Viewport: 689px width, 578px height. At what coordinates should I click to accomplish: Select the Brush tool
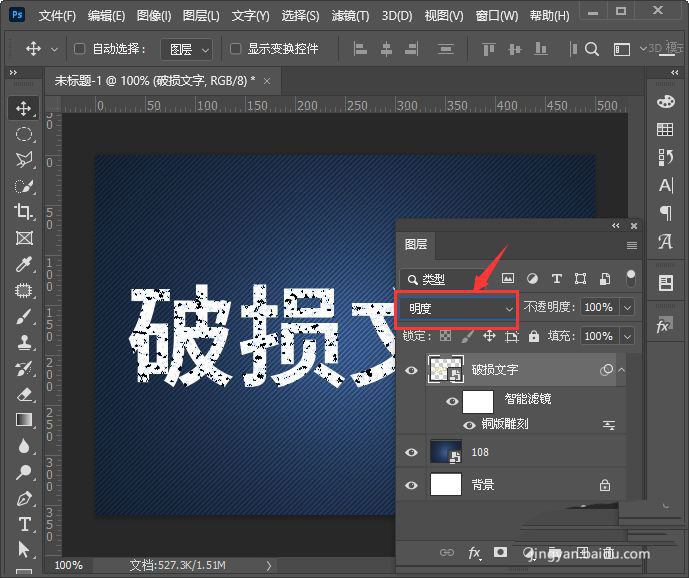(x=23, y=316)
